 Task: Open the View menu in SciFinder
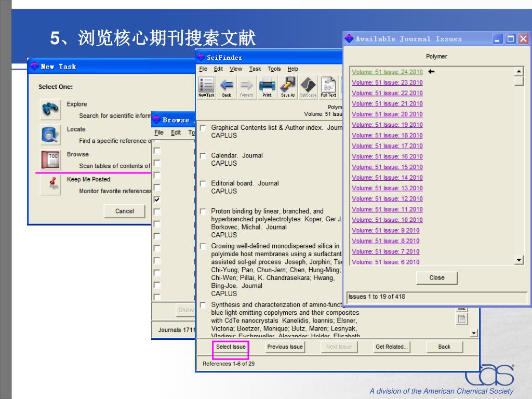click(236, 69)
